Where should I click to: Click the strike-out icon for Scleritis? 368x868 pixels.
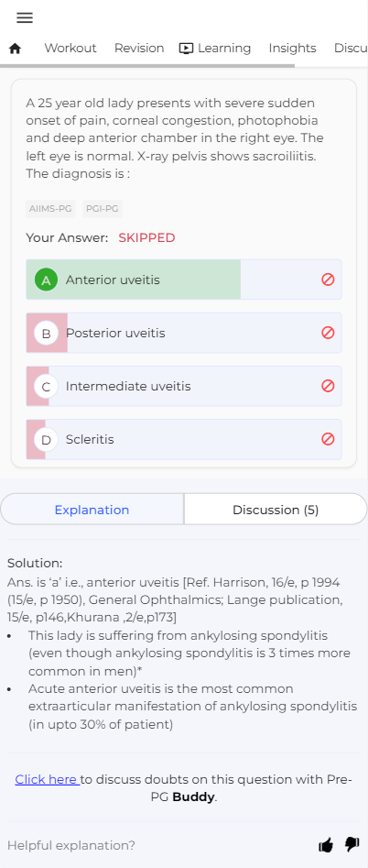pyautogui.click(x=328, y=439)
